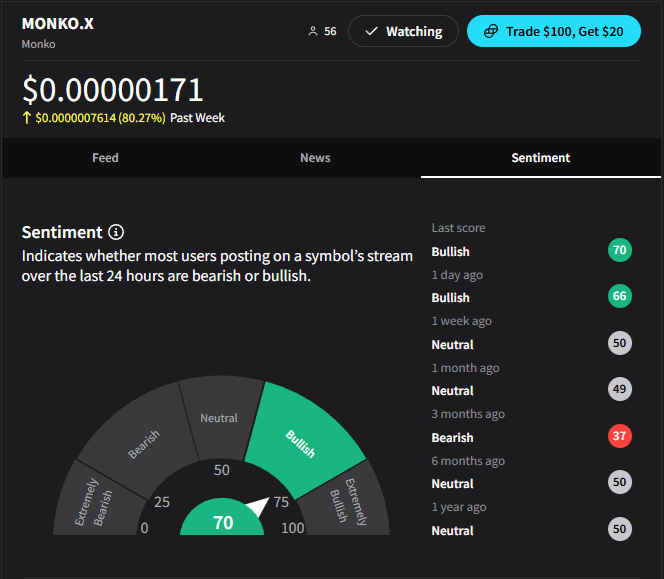The width and height of the screenshot is (664, 579).
Task: Click the 3 months ago label
Action: pos(468,414)
